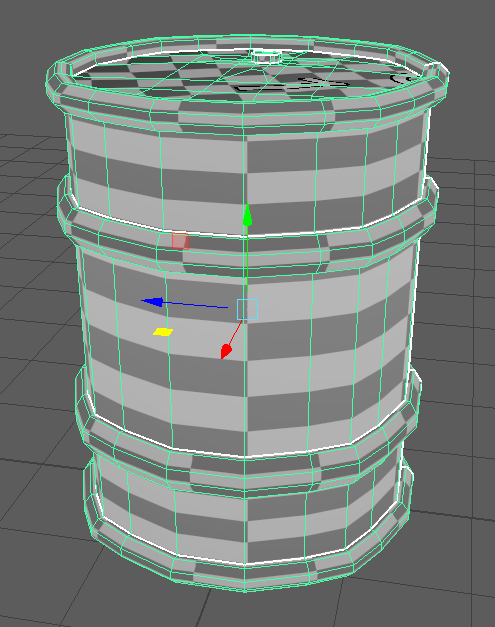Click the light-blue center manipulator square
Screen dimensions: 495x627
[x=248, y=310]
